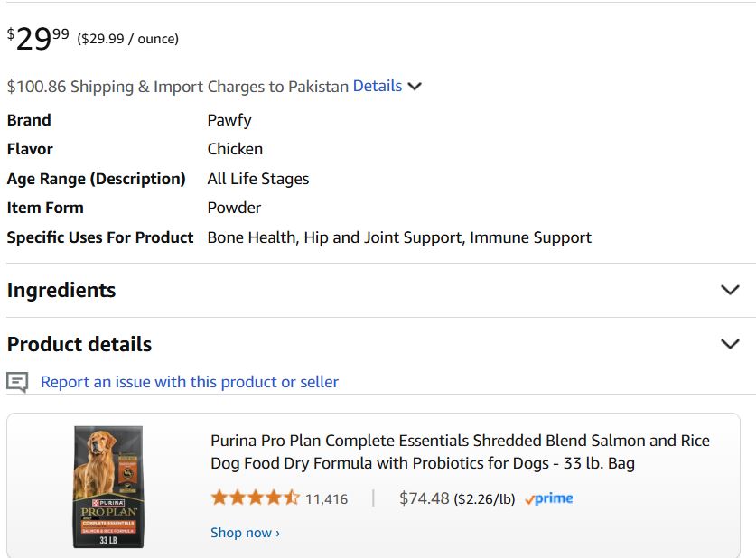Expand the Product details chevron
This screenshot has height=558, width=756.
[730, 344]
